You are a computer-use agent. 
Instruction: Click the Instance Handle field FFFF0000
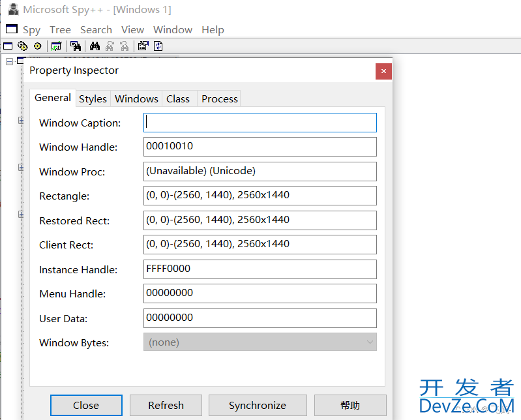[x=260, y=269]
